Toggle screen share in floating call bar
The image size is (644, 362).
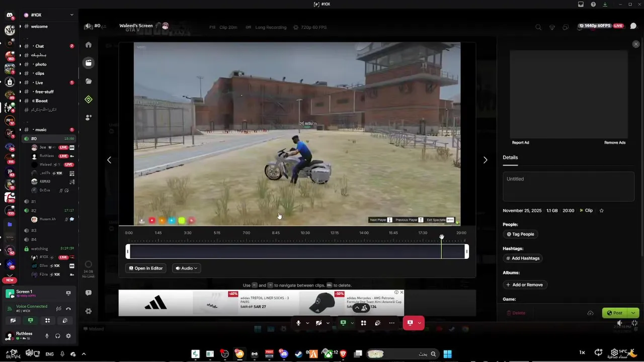[x=343, y=323]
